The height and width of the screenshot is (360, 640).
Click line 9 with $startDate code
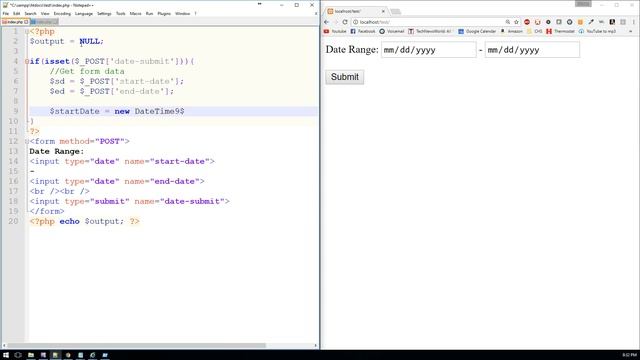173,111
